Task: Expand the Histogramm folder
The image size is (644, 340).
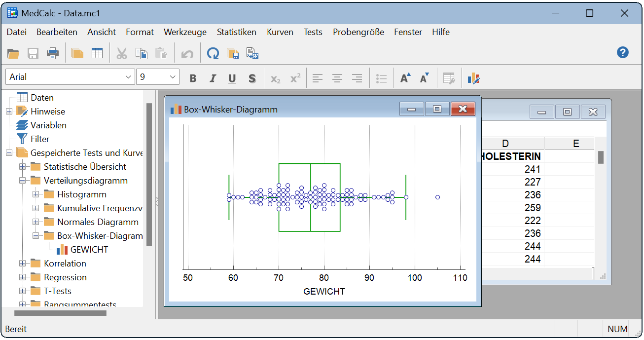Action: click(36, 194)
